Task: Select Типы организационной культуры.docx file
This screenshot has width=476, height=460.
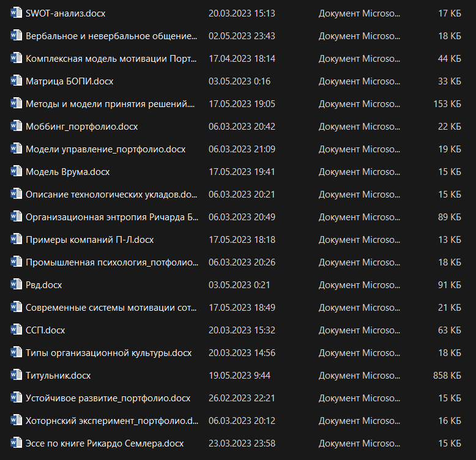Action: tap(108, 353)
